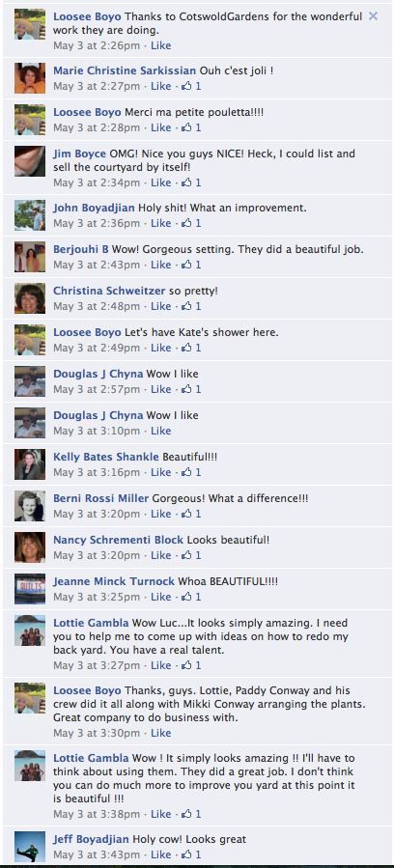Click the thumbs-up icon on Christina Schweitzer's comment
Screen dimensions: 394x868
(187, 306)
